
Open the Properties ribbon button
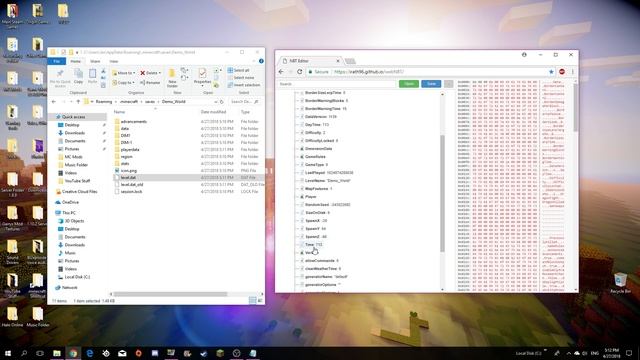click(x=202, y=77)
